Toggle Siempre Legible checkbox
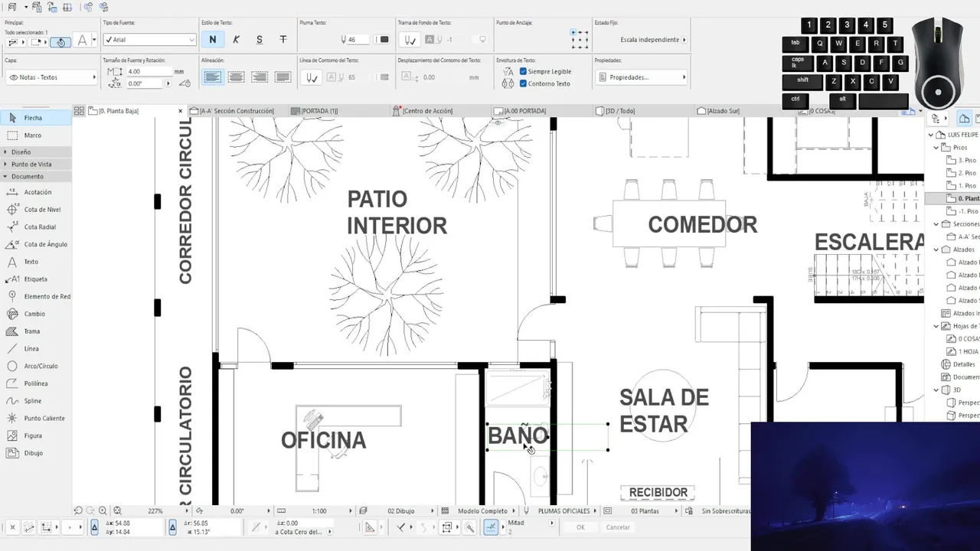This screenshot has height=551, width=980. pyautogui.click(x=523, y=71)
